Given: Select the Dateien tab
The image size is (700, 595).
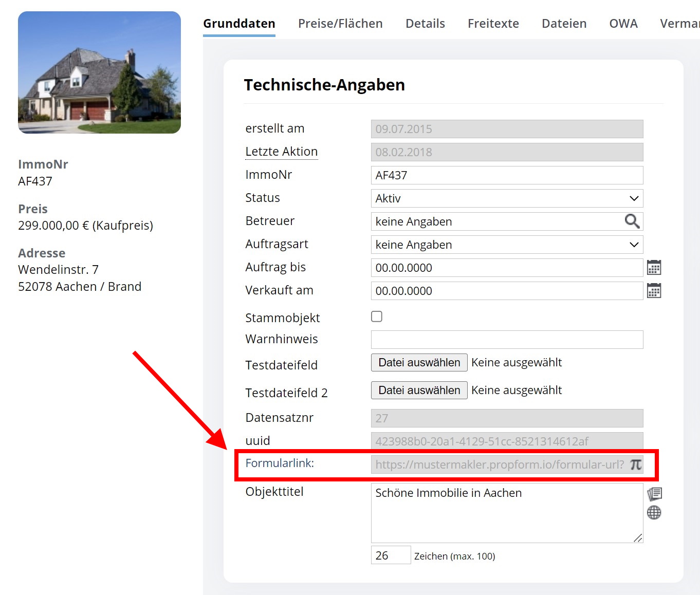Looking at the screenshot, I should [564, 24].
